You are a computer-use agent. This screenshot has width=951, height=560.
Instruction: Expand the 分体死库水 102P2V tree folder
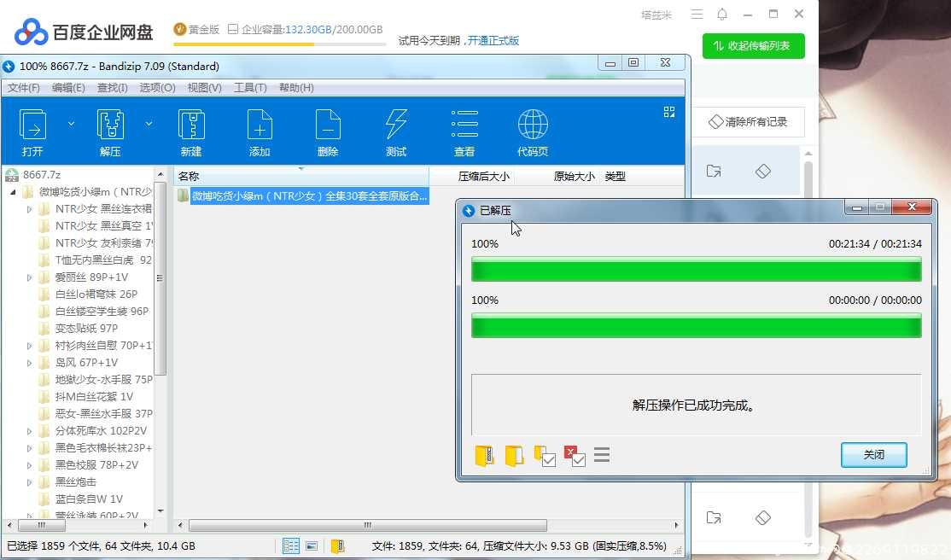(x=29, y=431)
